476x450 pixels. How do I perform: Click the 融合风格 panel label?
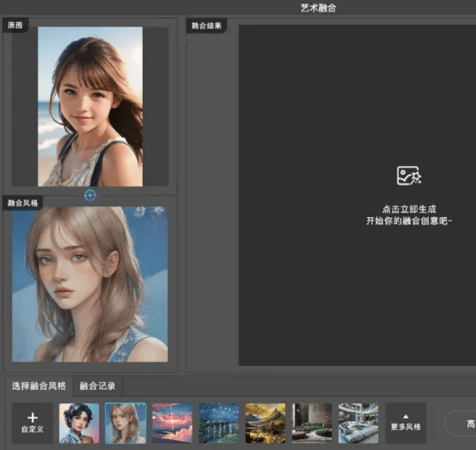[23, 203]
